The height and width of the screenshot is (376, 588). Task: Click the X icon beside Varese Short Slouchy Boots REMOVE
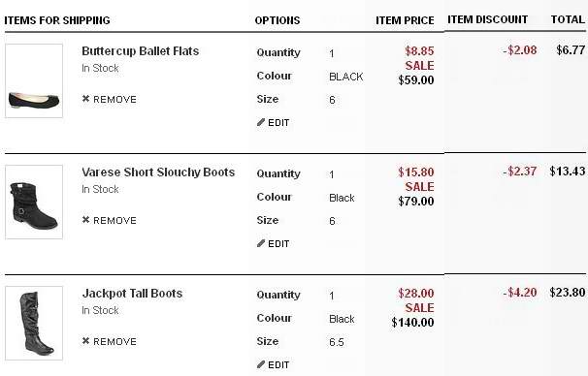[x=86, y=219]
